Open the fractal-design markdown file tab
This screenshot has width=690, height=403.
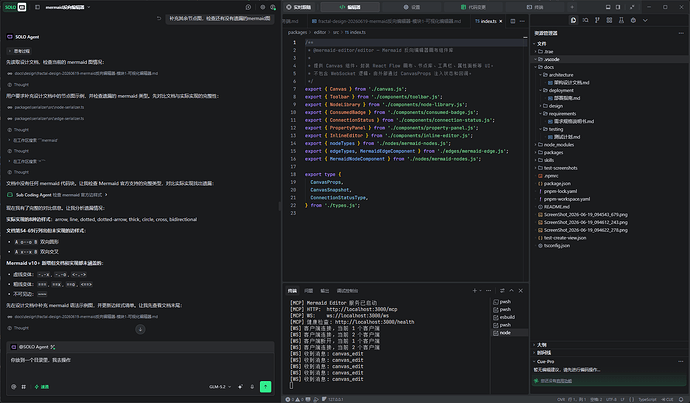point(386,21)
